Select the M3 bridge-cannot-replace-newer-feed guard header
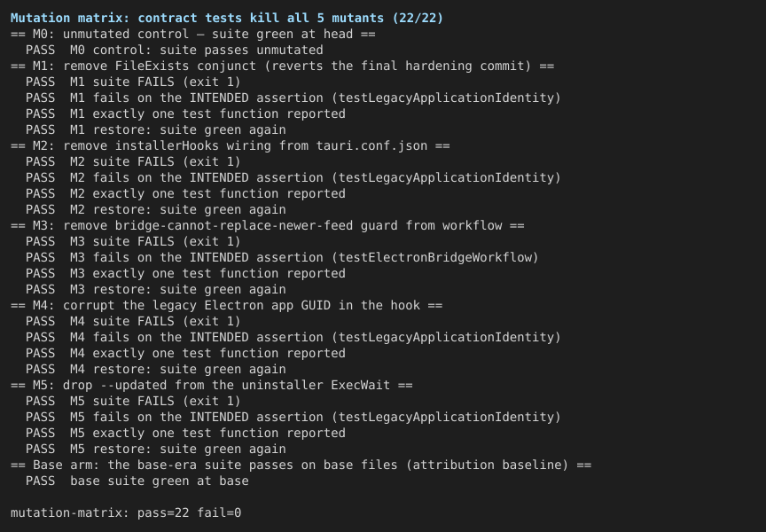The height and width of the screenshot is (532, 766). (x=267, y=226)
